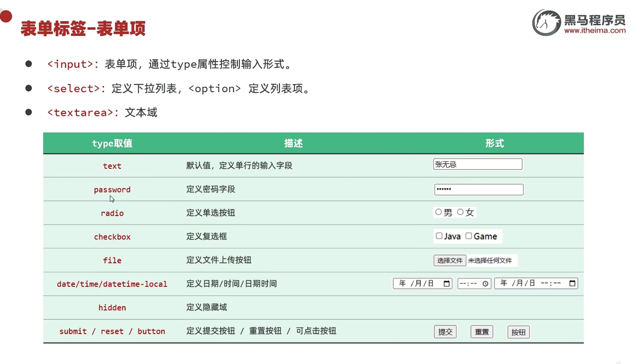
Task: Click the 选择文件 file upload button
Action: pos(450,260)
